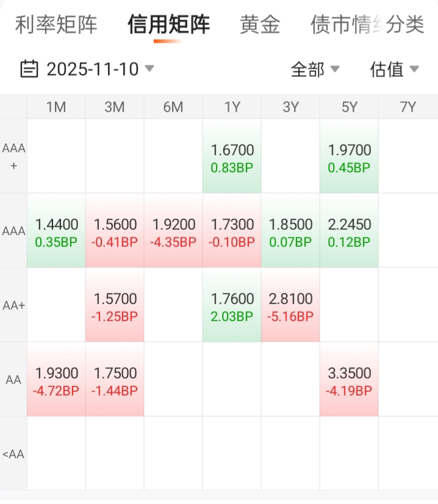Image resolution: width=438 pixels, height=504 pixels.
Task: Select the 信用矩阵 tab
Action: click(x=168, y=25)
